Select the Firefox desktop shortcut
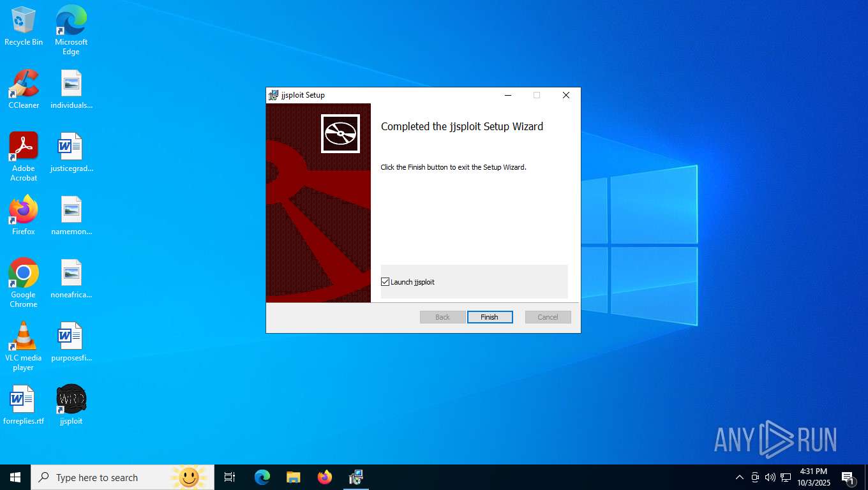Image resolution: width=868 pixels, height=490 pixels. [x=24, y=216]
